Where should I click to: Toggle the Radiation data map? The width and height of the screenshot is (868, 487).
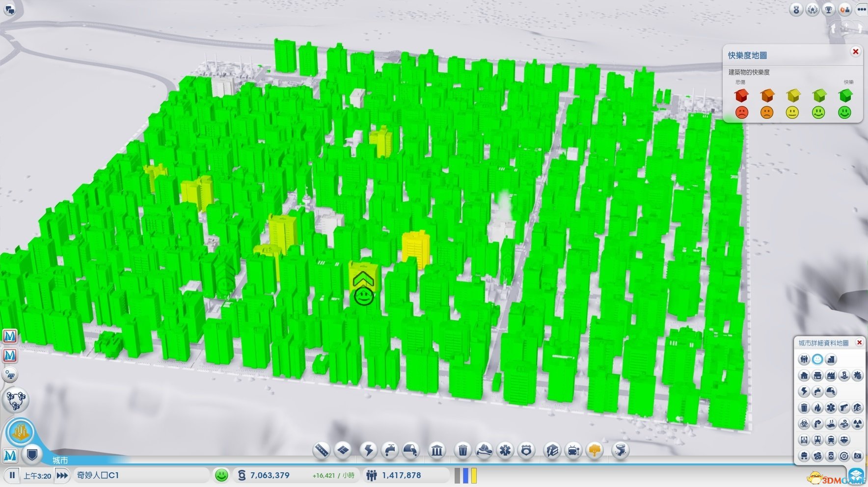coord(857,424)
